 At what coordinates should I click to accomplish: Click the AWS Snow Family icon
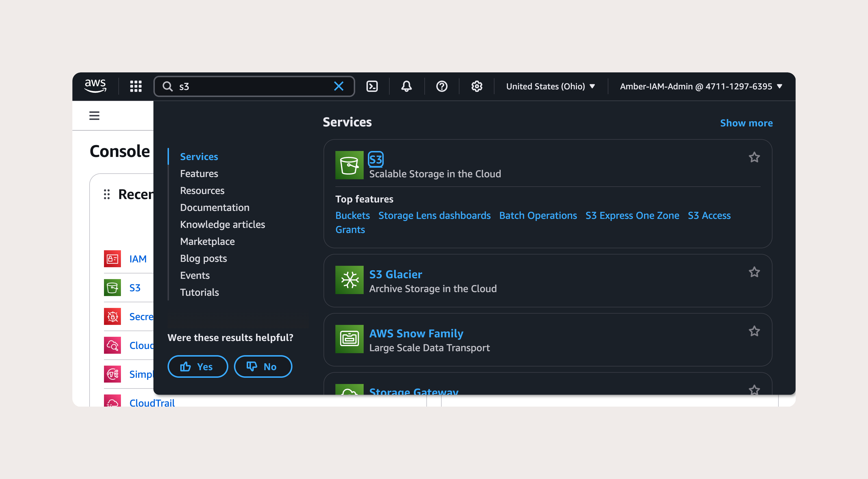tap(350, 339)
